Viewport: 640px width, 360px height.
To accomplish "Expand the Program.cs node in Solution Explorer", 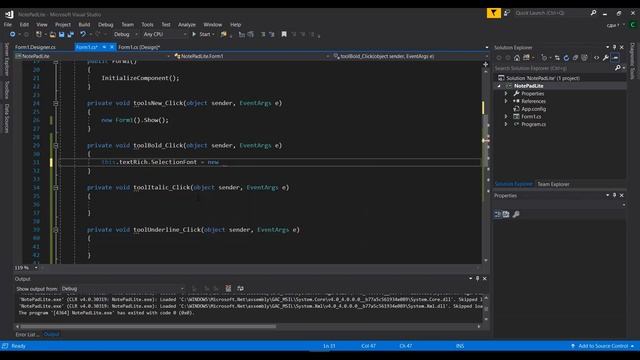I will [506, 124].
